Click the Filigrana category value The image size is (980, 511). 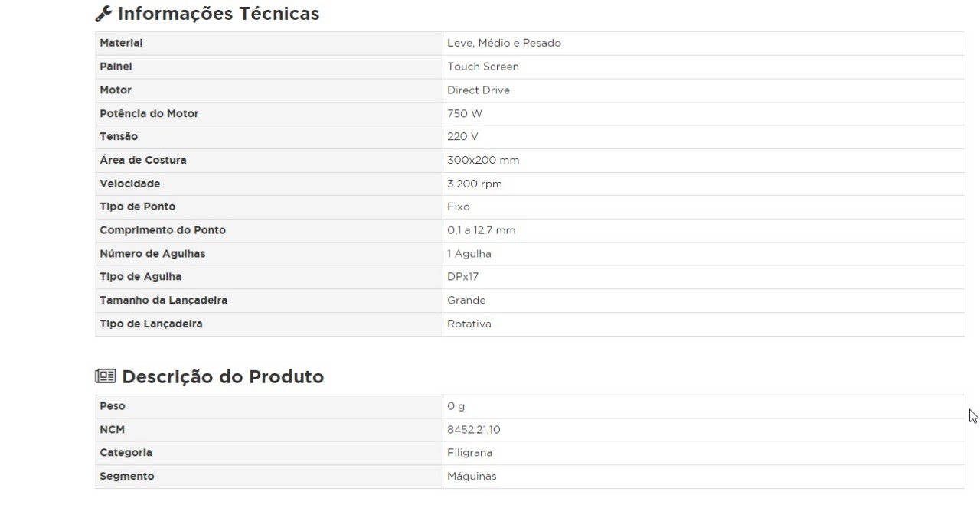click(469, 453)
